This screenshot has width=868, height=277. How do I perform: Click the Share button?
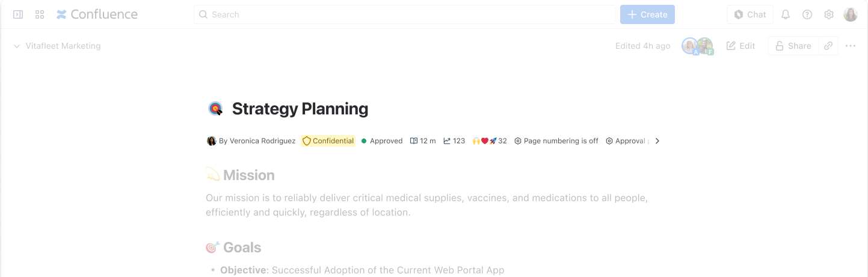(x=793, y=46)
